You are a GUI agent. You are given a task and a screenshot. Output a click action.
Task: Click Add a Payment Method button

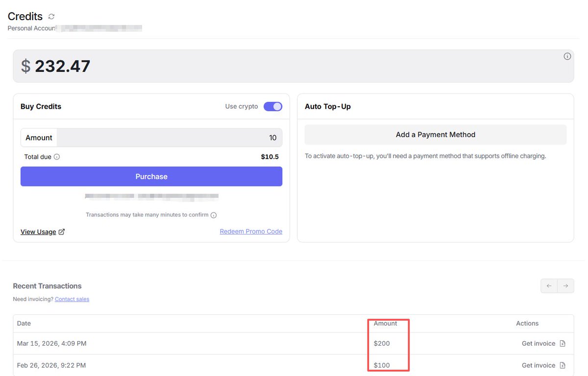435,135
